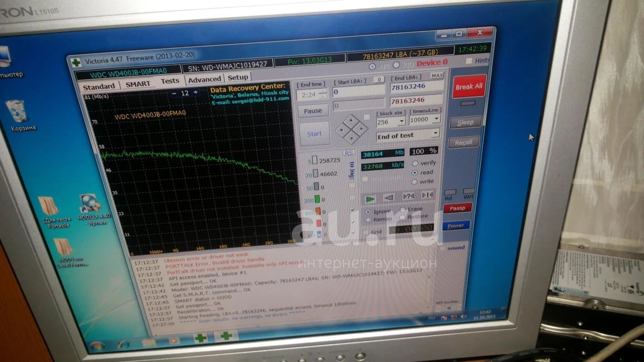Switch to the Setup tab
The height and width of the screenshot is (362, 644).
[x=238, y=77]
